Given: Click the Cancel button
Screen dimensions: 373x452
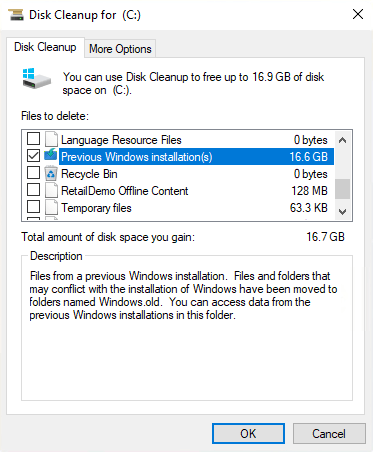Looking at the screenshot, I should point(329,433).
